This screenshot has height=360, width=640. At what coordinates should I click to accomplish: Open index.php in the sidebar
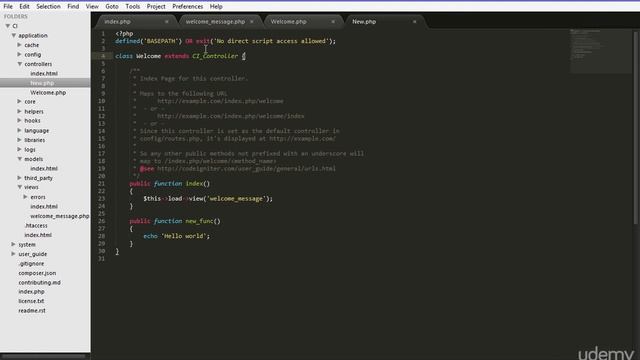click(x=31, y=292)
